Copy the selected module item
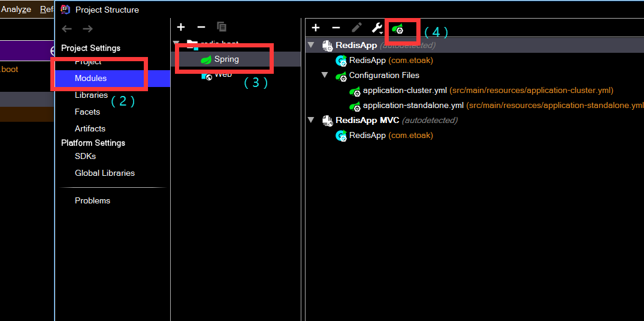Screen dimensions: 644x321 [222, 27]
